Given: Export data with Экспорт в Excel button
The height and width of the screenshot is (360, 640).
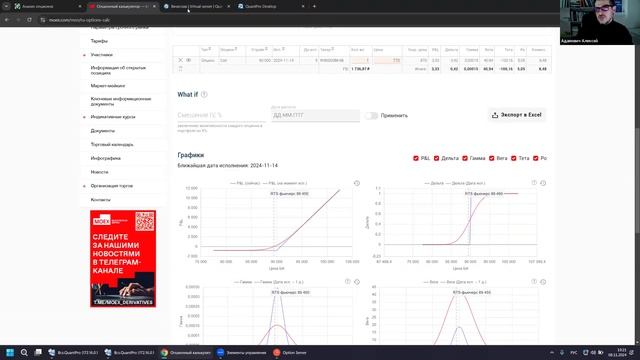Looking at the screenshot, I should (x=517, y=115).
